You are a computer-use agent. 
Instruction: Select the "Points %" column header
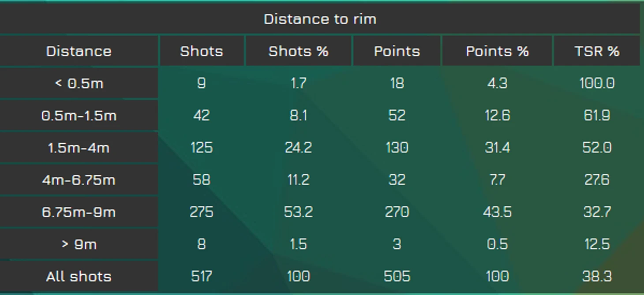coord(497,51)
